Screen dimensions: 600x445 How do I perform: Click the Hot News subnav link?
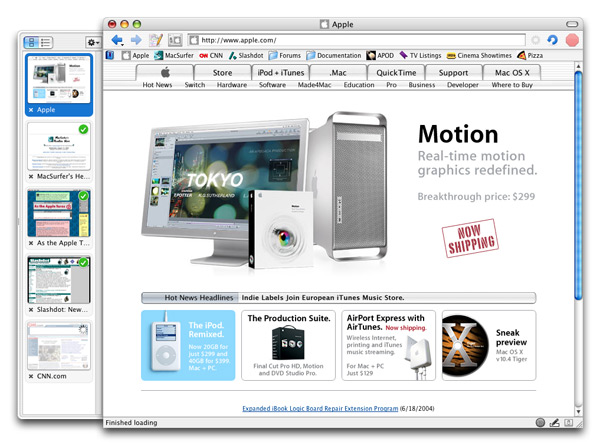click(157, 85)
